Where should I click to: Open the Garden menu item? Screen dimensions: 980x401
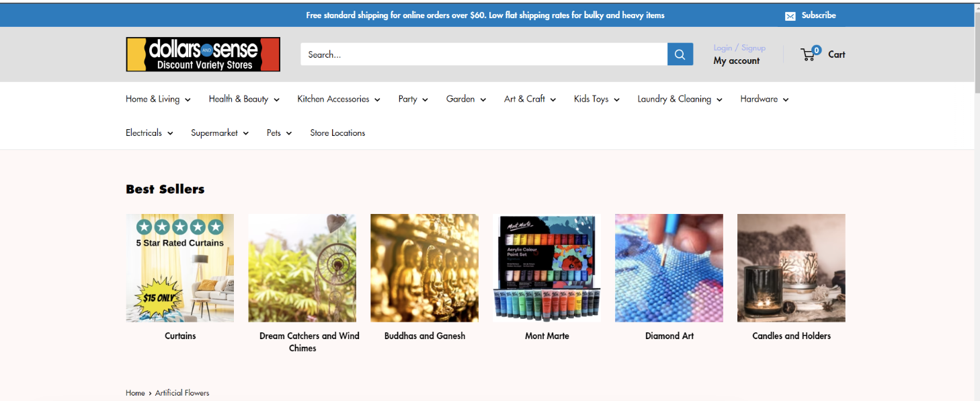(466, 99)
